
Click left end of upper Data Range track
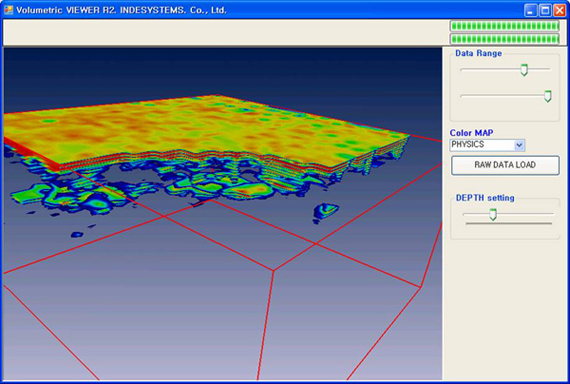click(x=462, y=69)
